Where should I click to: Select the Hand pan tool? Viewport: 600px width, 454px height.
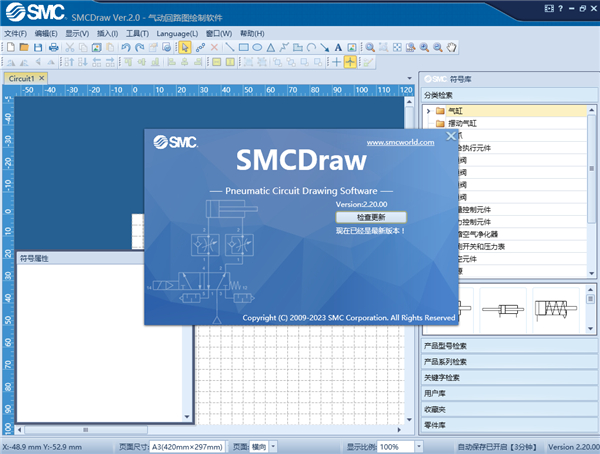(x=451, y=47)
